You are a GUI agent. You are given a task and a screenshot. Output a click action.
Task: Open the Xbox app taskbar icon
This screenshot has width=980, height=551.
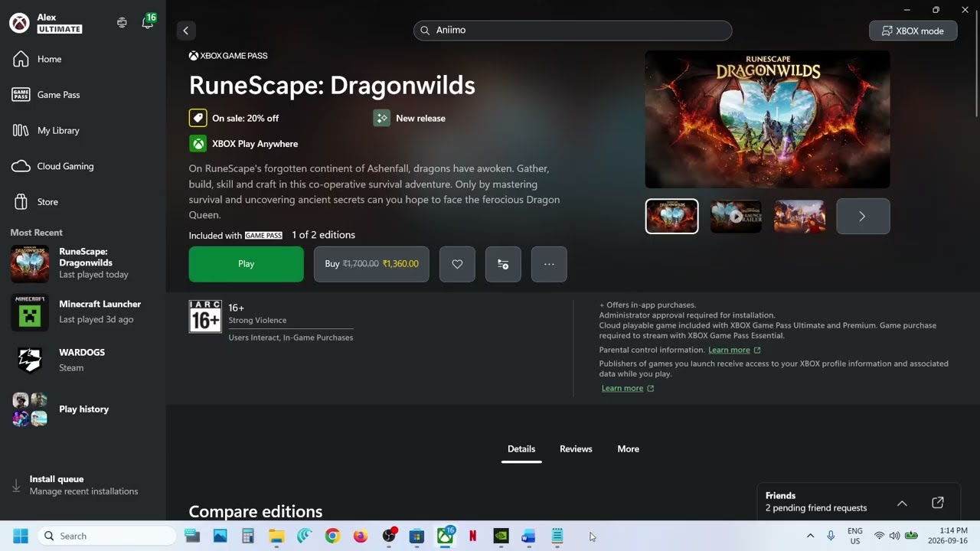click(x=445, y=536)
